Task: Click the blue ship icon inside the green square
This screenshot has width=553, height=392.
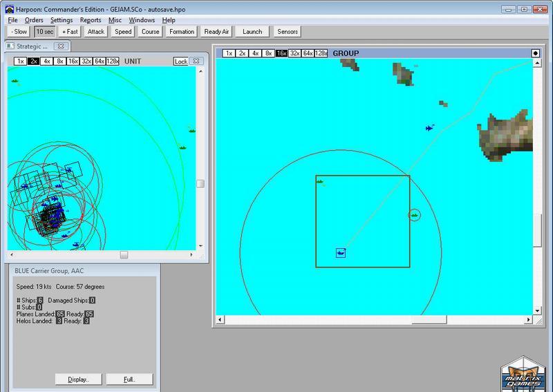Action: (341, 253)
